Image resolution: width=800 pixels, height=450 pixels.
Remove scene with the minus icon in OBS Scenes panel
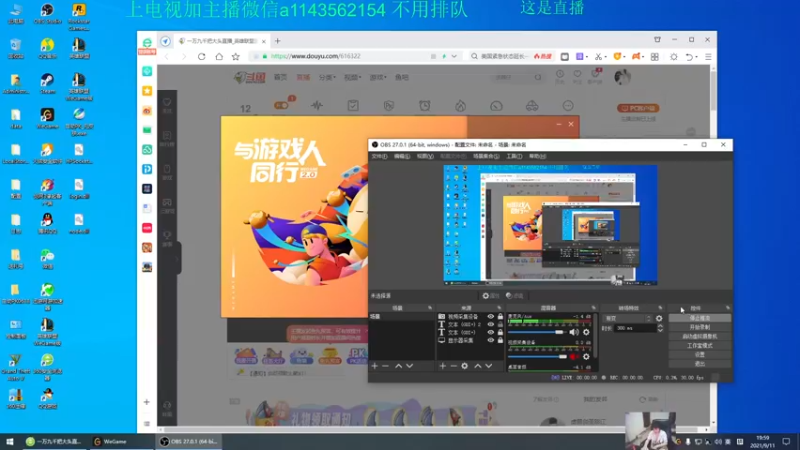(x=386, y=366)
